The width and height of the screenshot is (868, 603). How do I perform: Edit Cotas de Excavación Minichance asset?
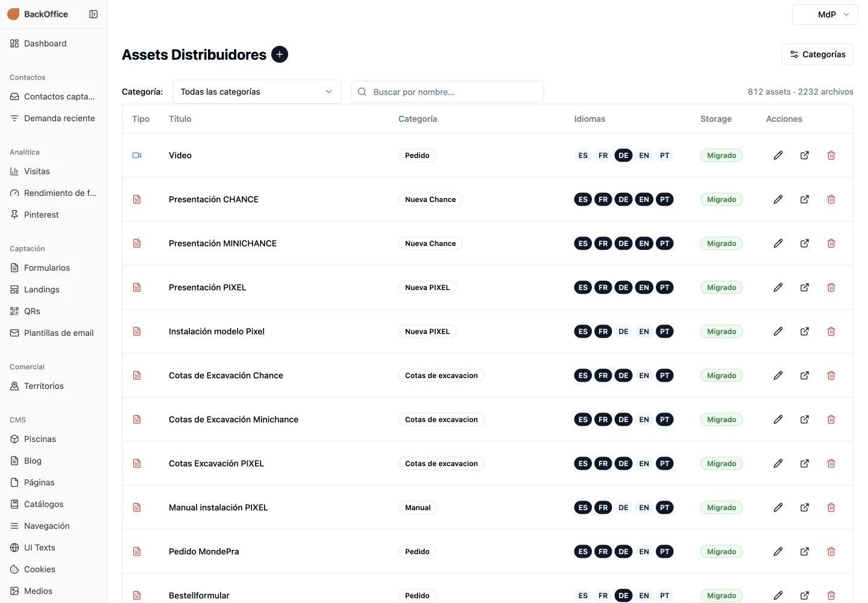(x=778, y=420)
